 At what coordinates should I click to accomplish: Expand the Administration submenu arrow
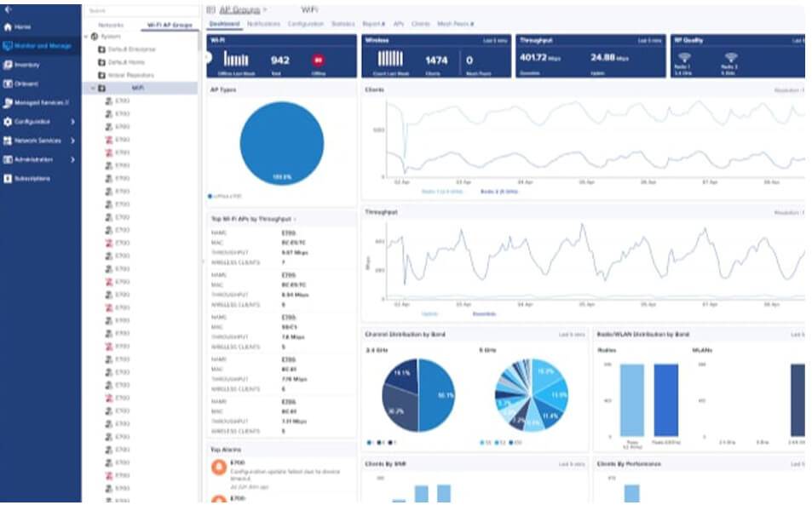pyautogui.click(x=72, y=159)
